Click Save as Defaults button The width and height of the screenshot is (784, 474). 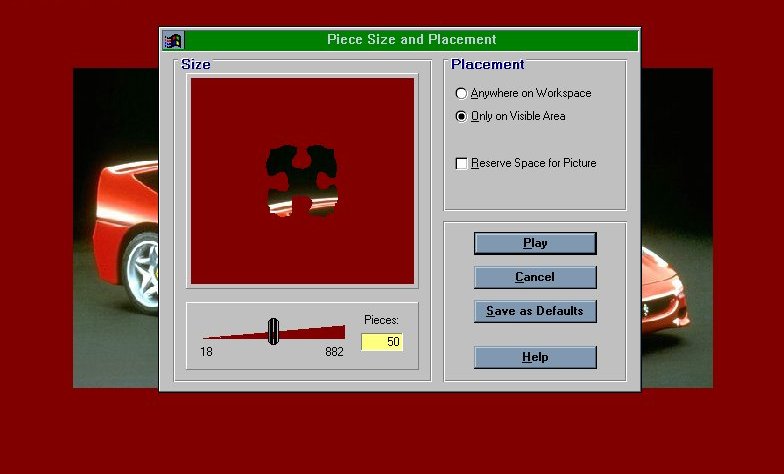pos(535,311)
